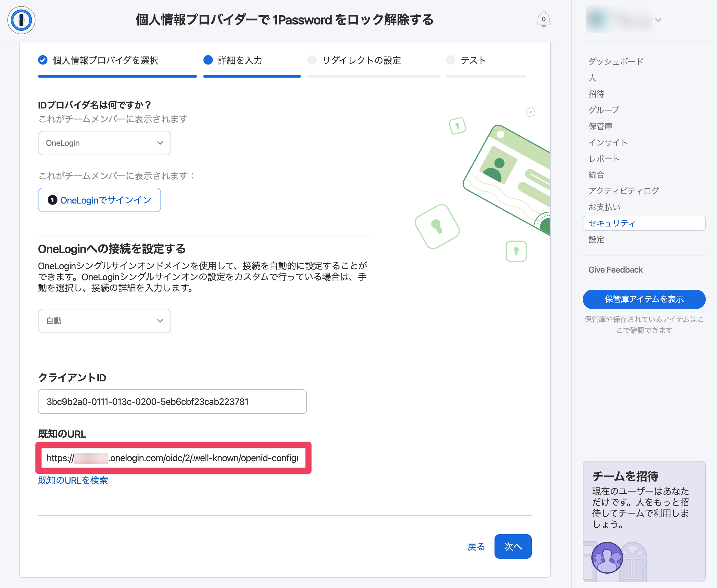Click the 1Password logo icon
Screen dimensions: 717x588
pos(21,20)
